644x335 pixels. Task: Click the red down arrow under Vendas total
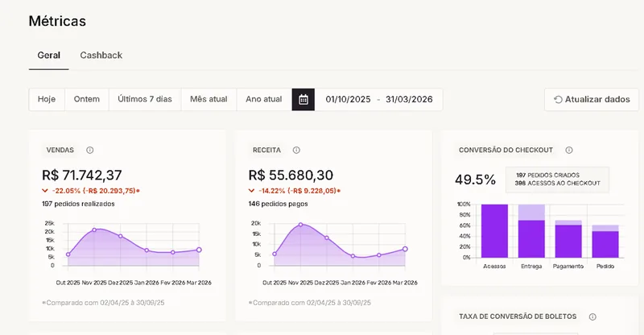coord(45,191)
